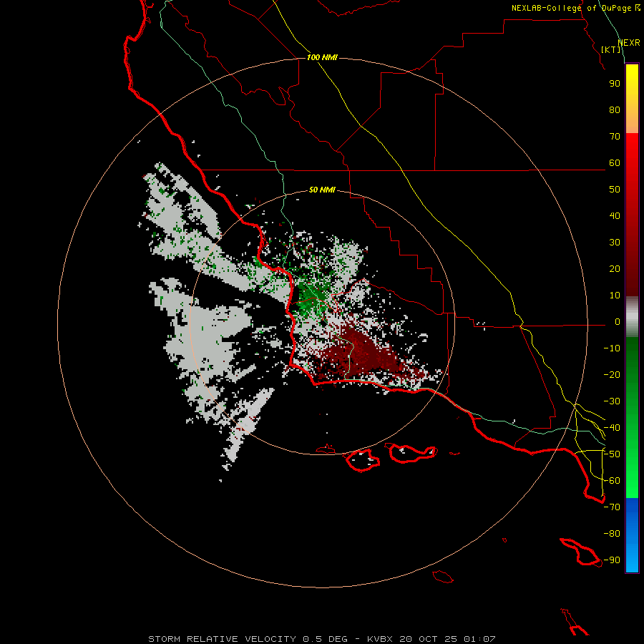Select the 60 knot scale label
The height and width of the screenshot is (644, 644).
coord(615,163)
